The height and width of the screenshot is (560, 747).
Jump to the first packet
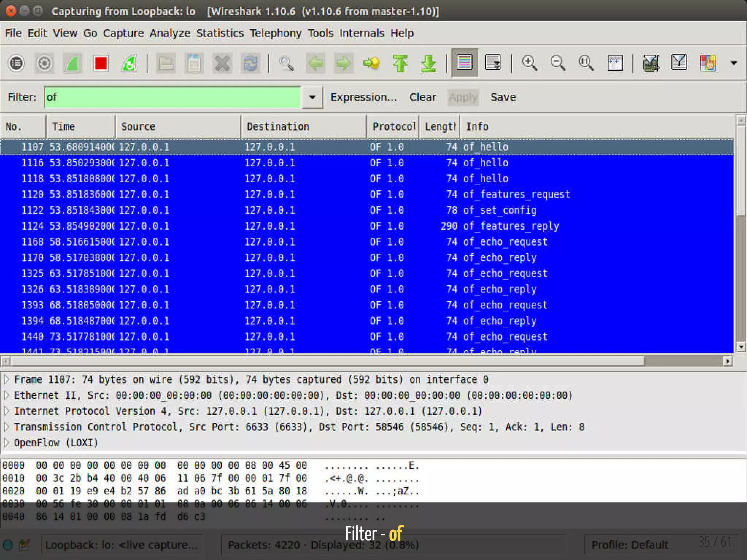400,63
